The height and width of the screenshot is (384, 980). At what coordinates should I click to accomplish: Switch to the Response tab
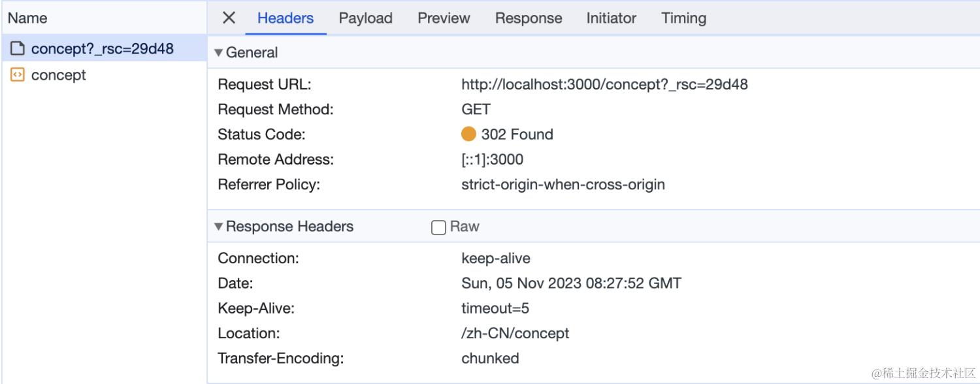click(x=528, y=18)
